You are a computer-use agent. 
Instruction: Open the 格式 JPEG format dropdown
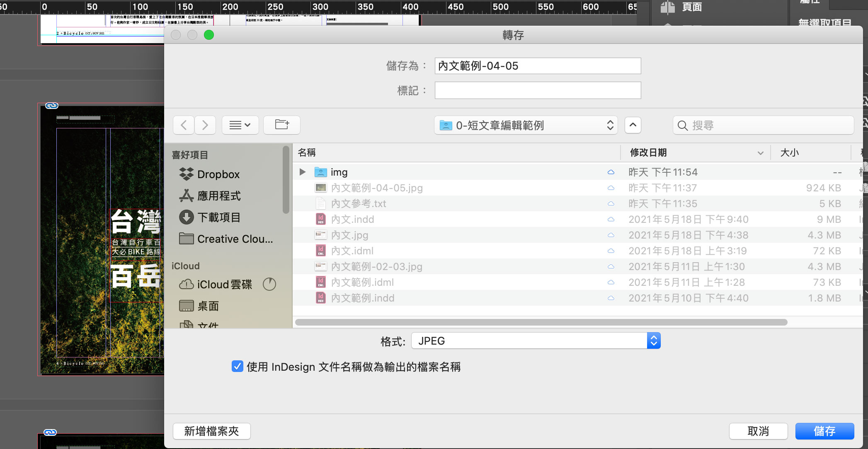536,341
